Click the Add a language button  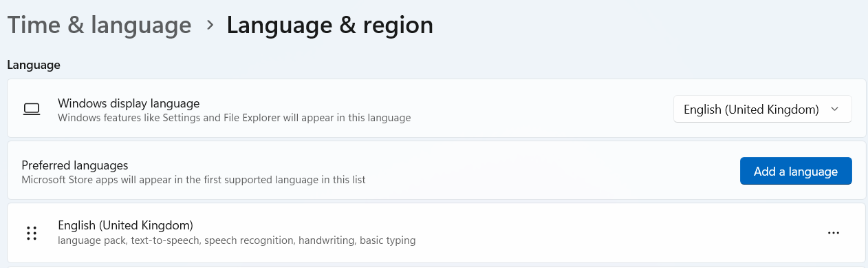pyautogui.click(x=796, y=171)
